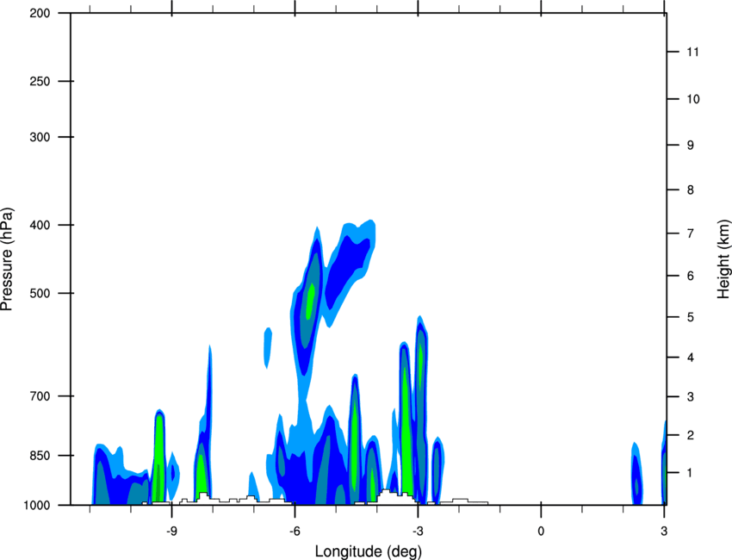Click the -6 longitude tick label
This screenshot has width=732, height=560.
(x=295, y=531)
